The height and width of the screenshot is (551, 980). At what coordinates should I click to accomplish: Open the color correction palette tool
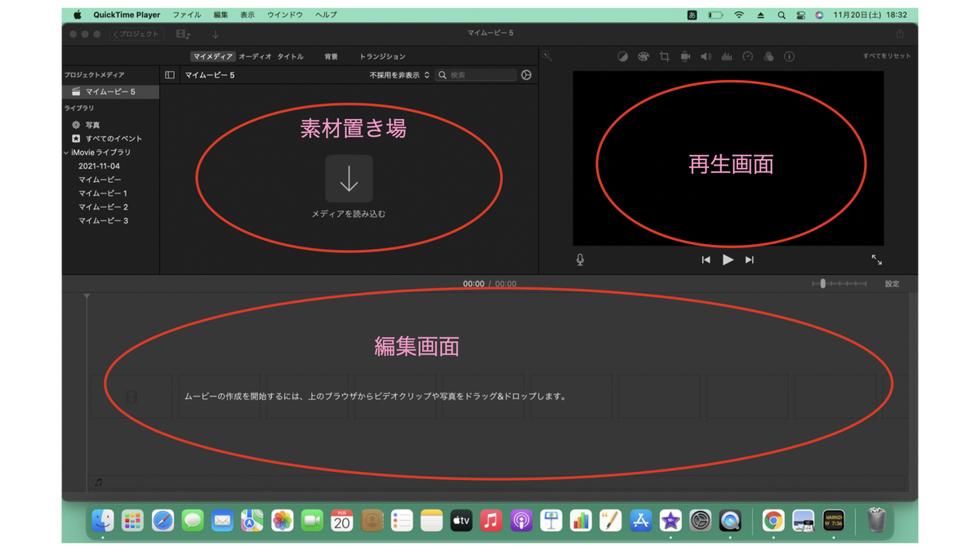click(x=644, y=56)
